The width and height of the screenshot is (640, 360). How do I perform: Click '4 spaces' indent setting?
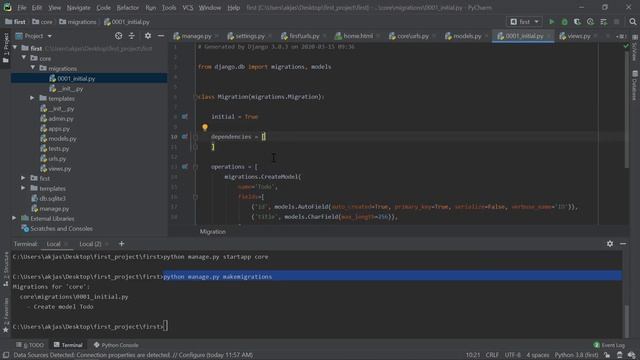coord(538,355)
